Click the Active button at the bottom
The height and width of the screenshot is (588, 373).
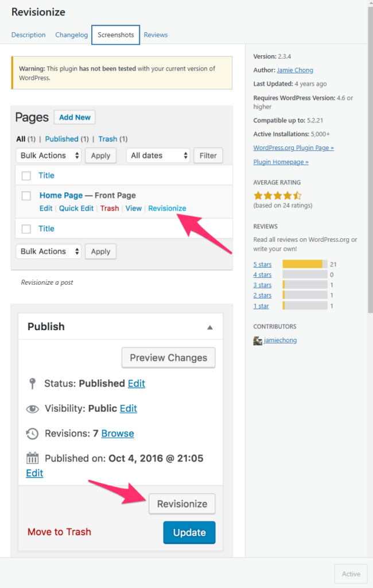[x=351, y=574]
